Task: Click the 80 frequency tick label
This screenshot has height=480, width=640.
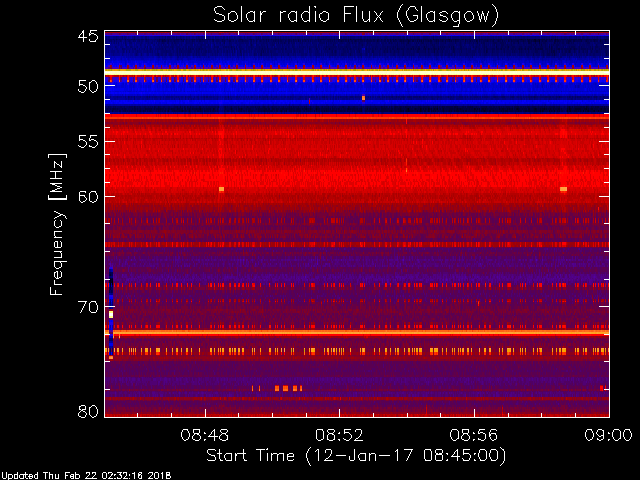Action: [x=88, y=411]
